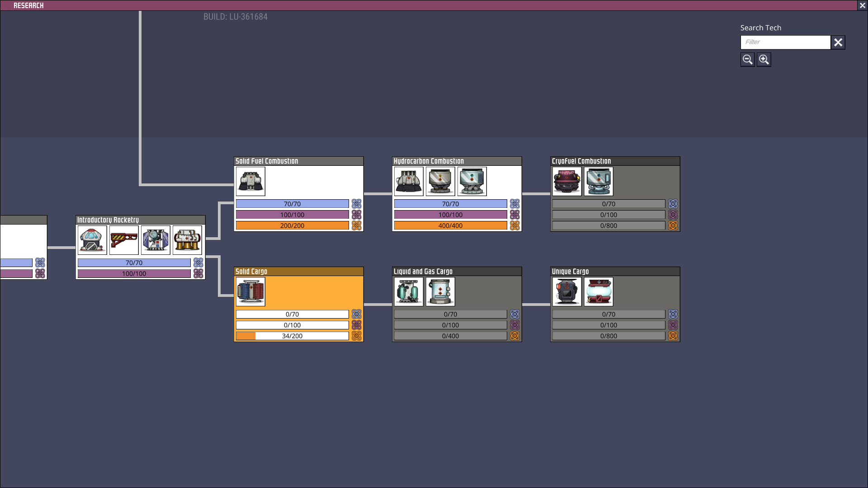Click orange research type icon on Hydrocarbon Combustion
Screen dimensions: 868x488
(515, 225)
